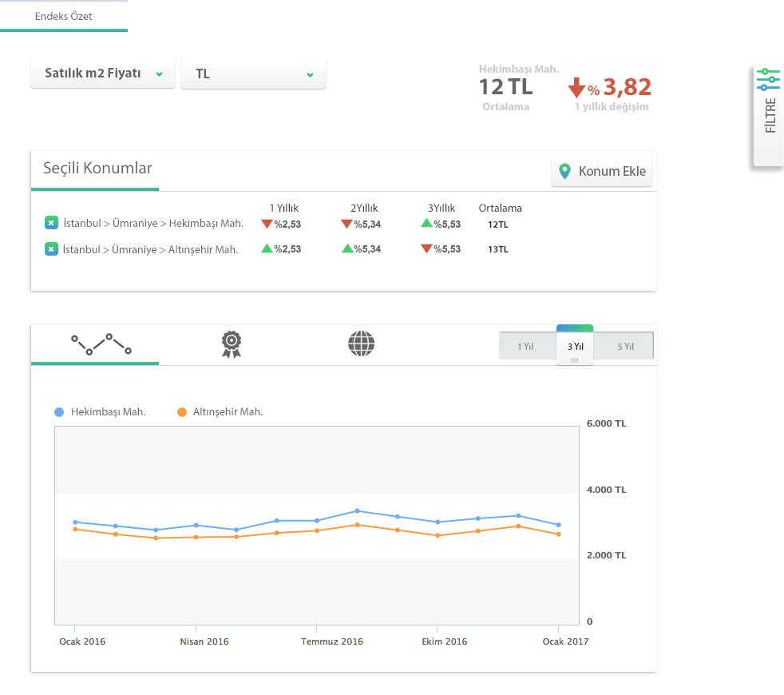
Task: Toggle Altınşehir Mah. series in legend
Action: (x=220, y=411)
